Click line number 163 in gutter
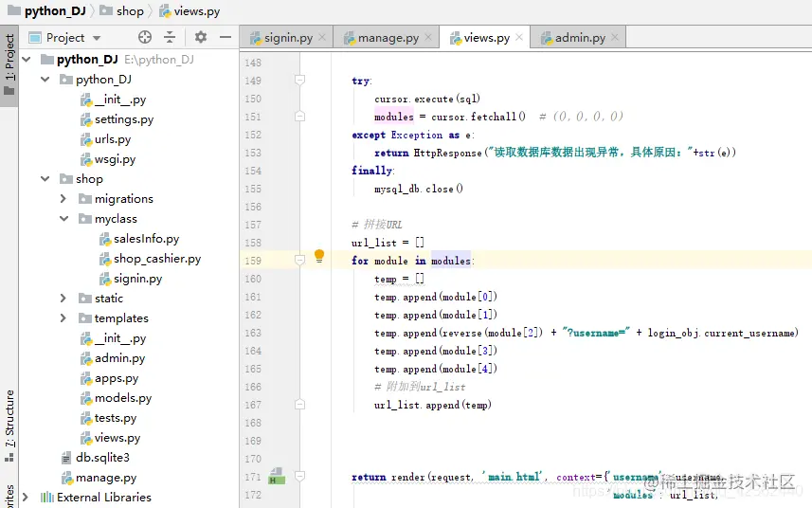Screen dimensions: 812x508 click(x=253, y=333)
